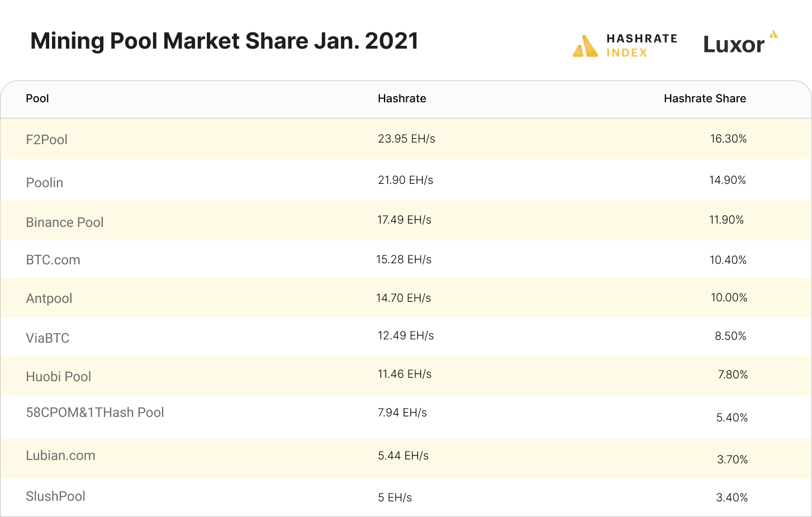Open the F2Pool row
This screenshot has height=517, width=812.
tap(47, 139)
